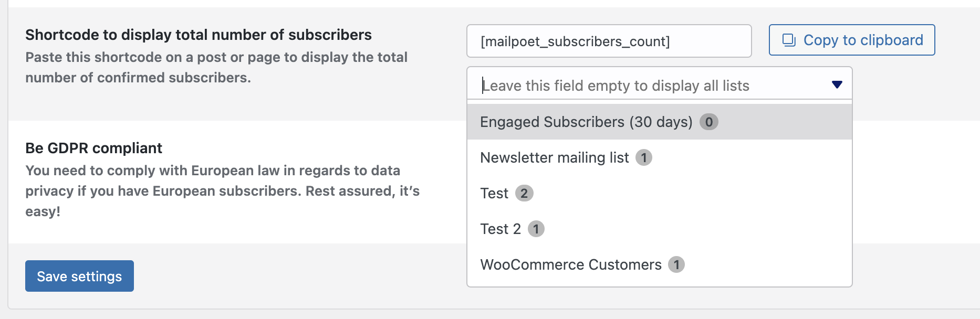The width and height of the screenshot is (980, 319).
Task: Select the Test 2 list option
Action: tap(500, 229)
